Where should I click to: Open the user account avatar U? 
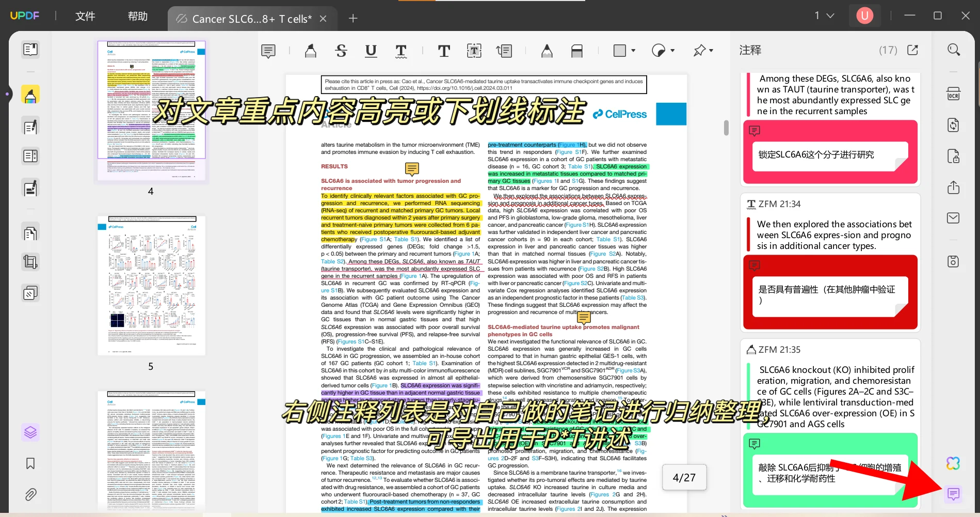tap(865, 15)
